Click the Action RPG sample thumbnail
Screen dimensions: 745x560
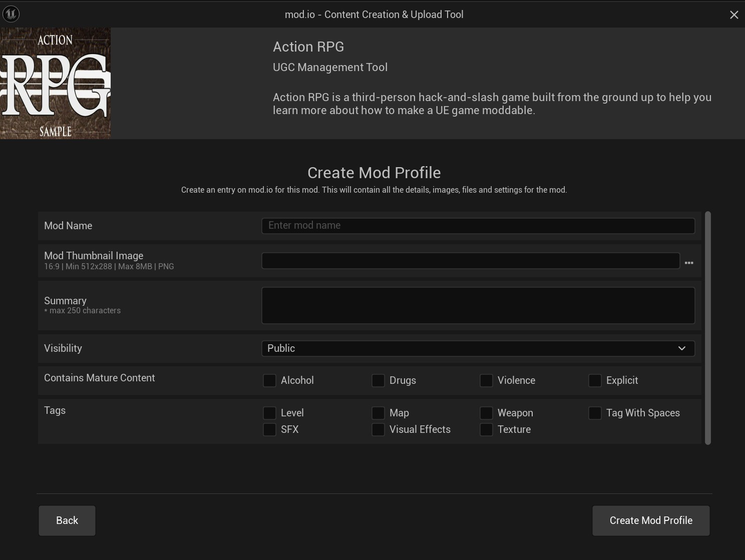(x=55, y=83)
